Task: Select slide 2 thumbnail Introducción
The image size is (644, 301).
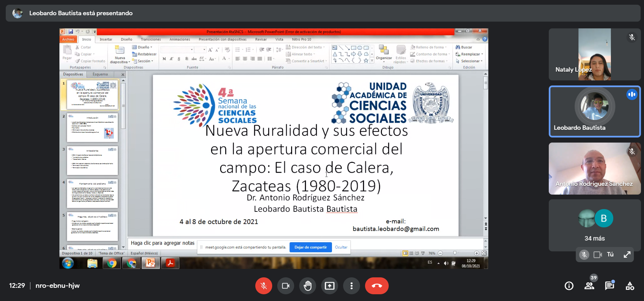Action: (x=92, y=128)
